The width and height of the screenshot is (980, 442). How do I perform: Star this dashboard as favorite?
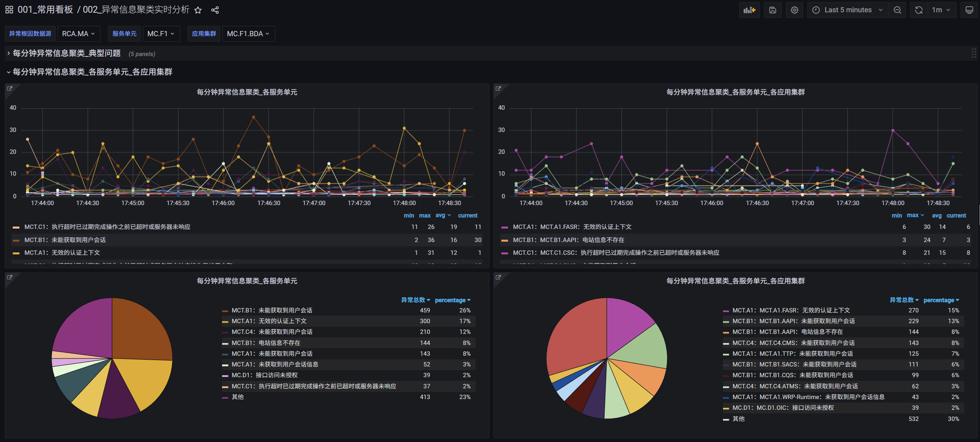pyautogui.click(x=198, y=10)
